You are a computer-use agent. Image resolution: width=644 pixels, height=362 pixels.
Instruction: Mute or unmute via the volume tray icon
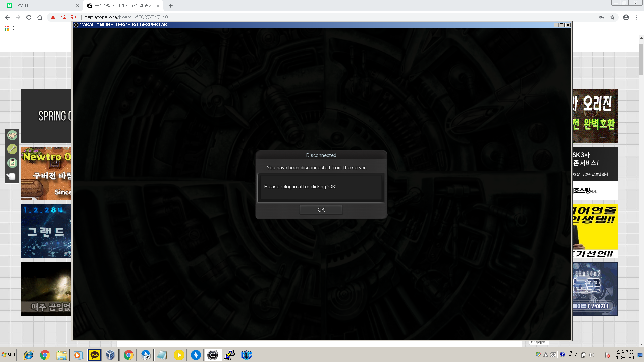point(591,355)
